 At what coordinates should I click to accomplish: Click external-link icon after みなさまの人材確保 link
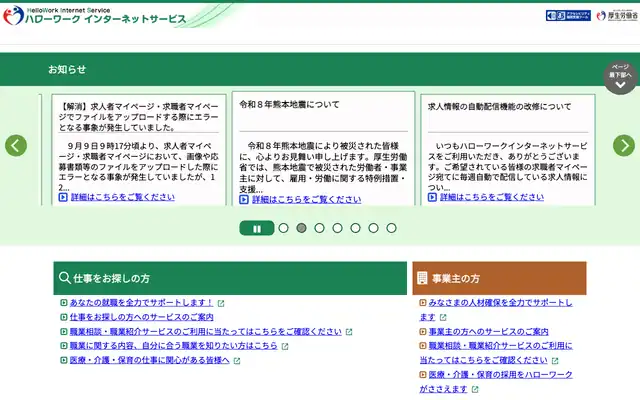click(x=443, y=318)
